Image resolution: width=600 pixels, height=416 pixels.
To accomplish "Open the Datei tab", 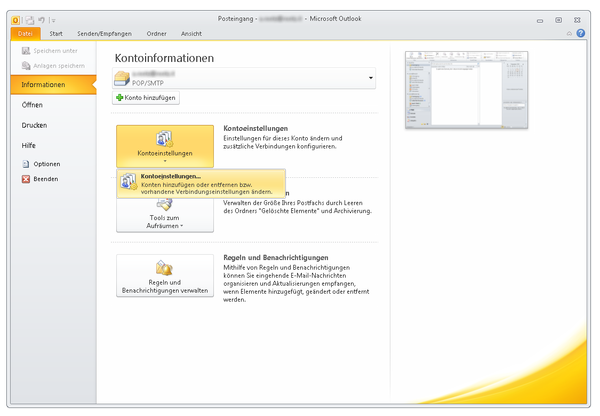I will [x=25, y=34].
